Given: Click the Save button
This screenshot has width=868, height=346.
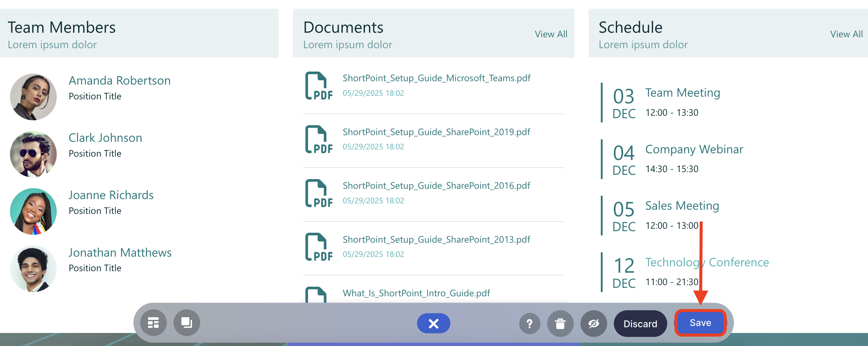Looking at the screenshot, I should coord(700,323).
